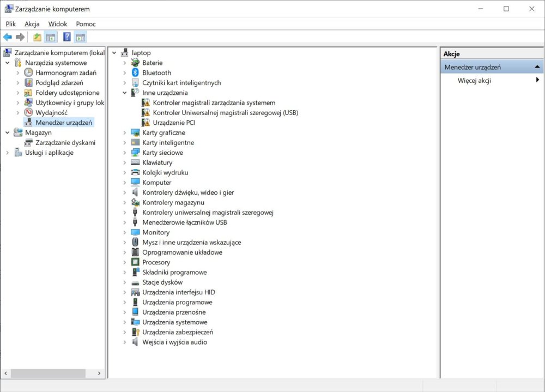The image size is (545, 392).
Task: Click the blue Back arrow in toolbar
Action: (7, 37)
